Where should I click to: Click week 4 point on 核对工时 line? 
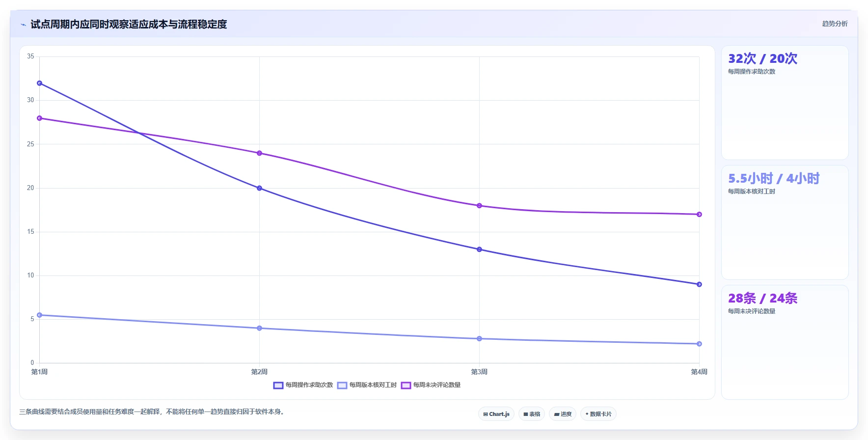700,344
